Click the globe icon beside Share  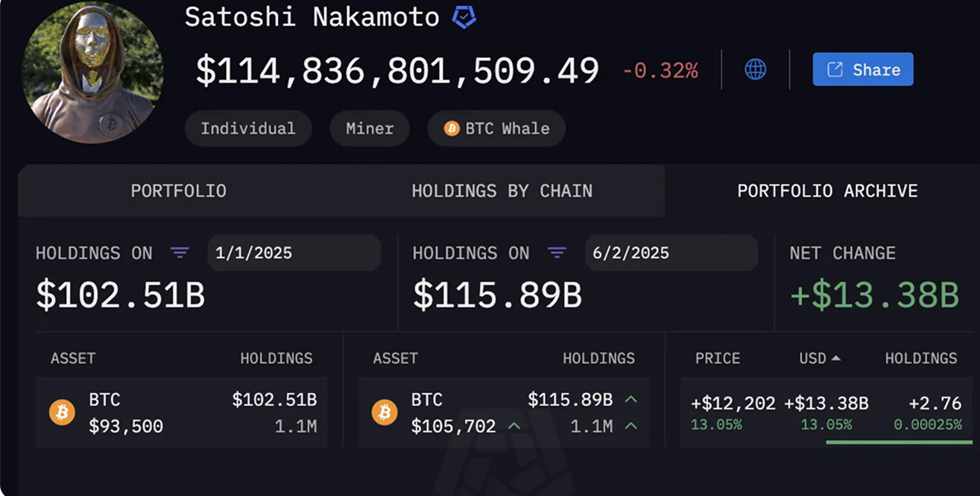755,69
